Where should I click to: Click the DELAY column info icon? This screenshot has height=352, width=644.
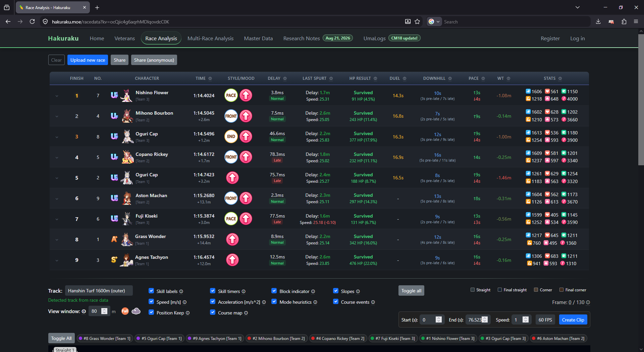pos(285,78)
